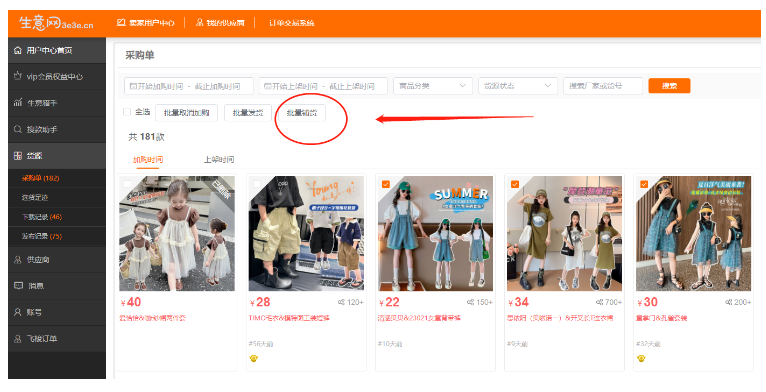
Task: Open title link of the ¥22 product
Action: click(419, 318)
